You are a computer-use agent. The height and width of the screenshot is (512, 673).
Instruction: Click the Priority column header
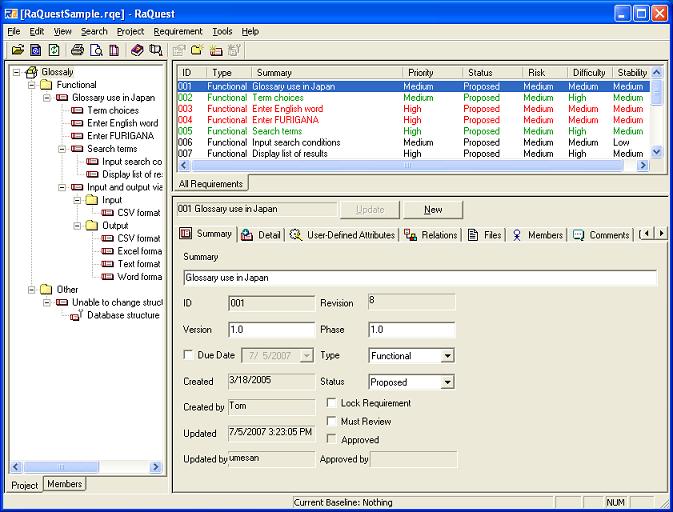coord(432,73)
